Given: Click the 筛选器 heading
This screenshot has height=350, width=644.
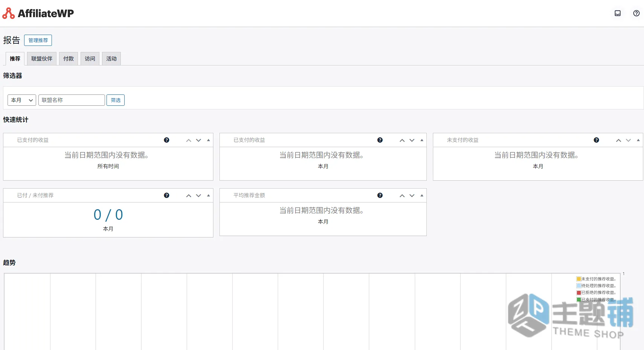Looking at the screenshot, I should [x=13, y=76].
